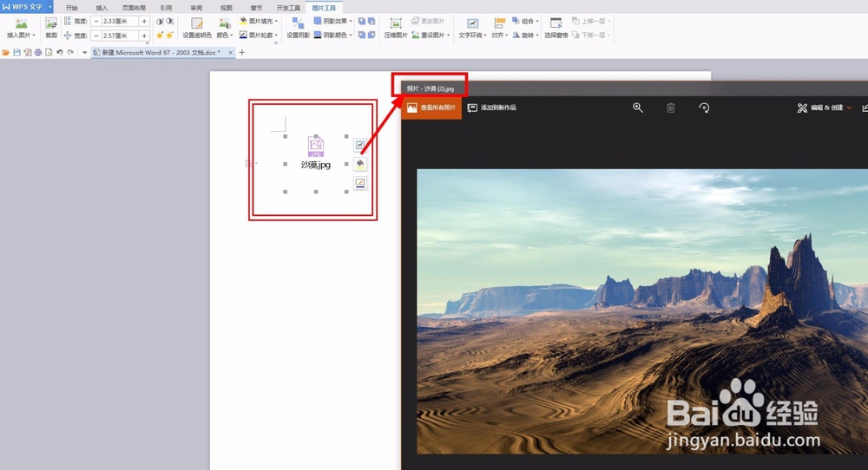Redo action with the redo arrow

coord(70,53)
